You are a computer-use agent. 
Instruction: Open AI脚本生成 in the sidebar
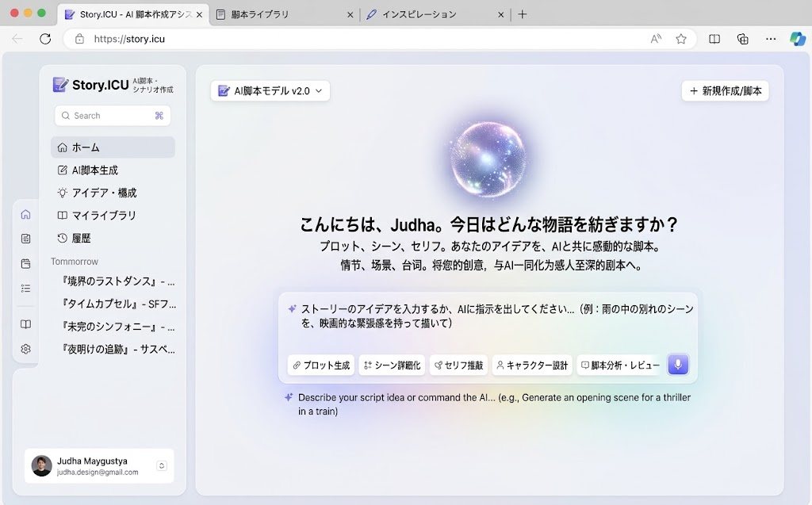tap(113, 170)
